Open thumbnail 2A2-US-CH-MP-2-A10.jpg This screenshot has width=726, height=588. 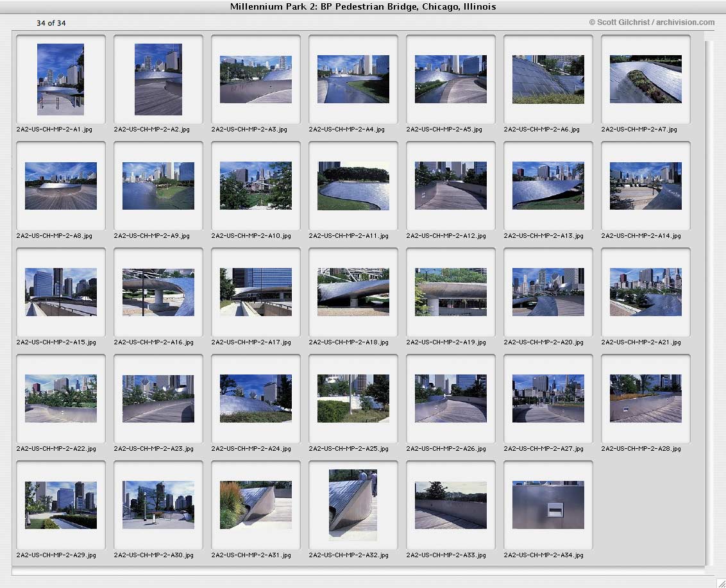click(x=256, y=186)
